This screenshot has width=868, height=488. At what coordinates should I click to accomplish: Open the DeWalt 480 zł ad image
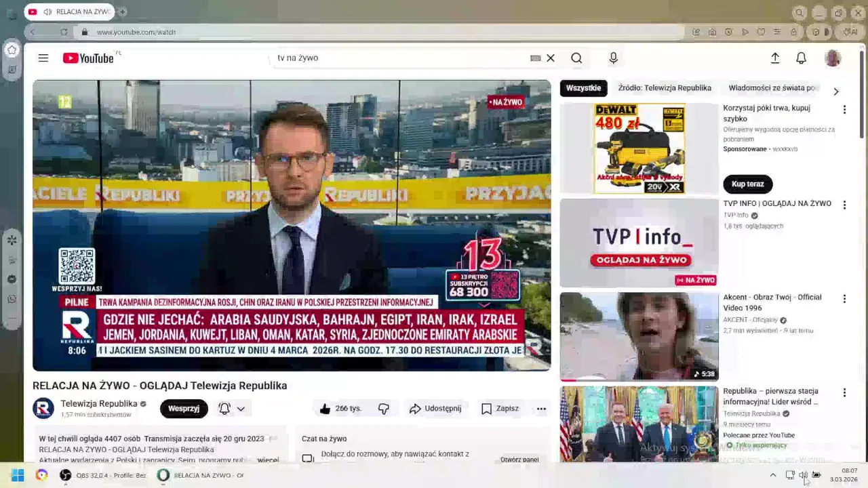639,148
